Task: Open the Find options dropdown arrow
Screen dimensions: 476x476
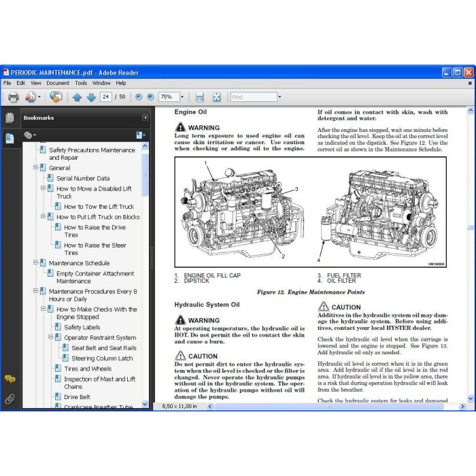Action: coord(279,97)
